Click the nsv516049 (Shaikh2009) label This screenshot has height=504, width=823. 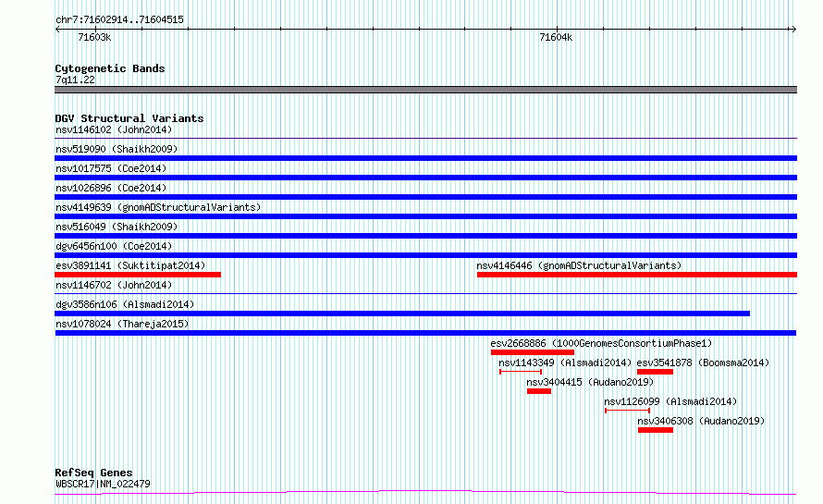(117, 227)
